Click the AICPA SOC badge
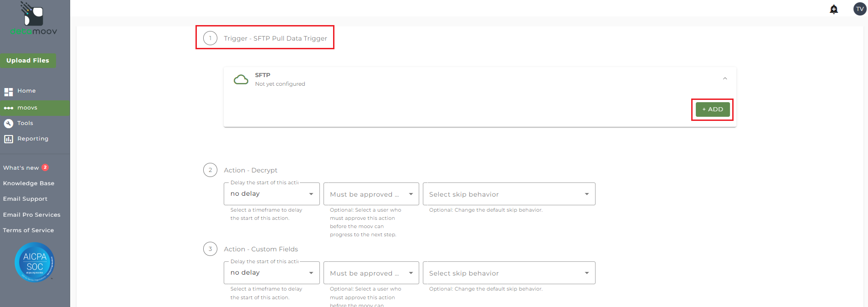The height and width of the screenshot is (307, 868). (x=35, y=262)
